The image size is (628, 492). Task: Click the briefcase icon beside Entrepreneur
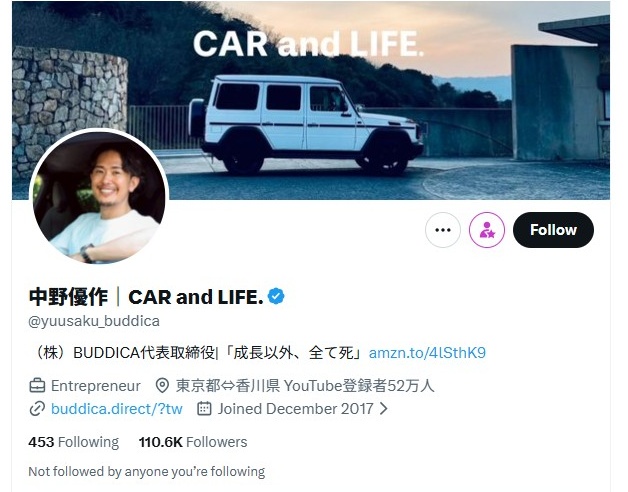click(37, 386)
